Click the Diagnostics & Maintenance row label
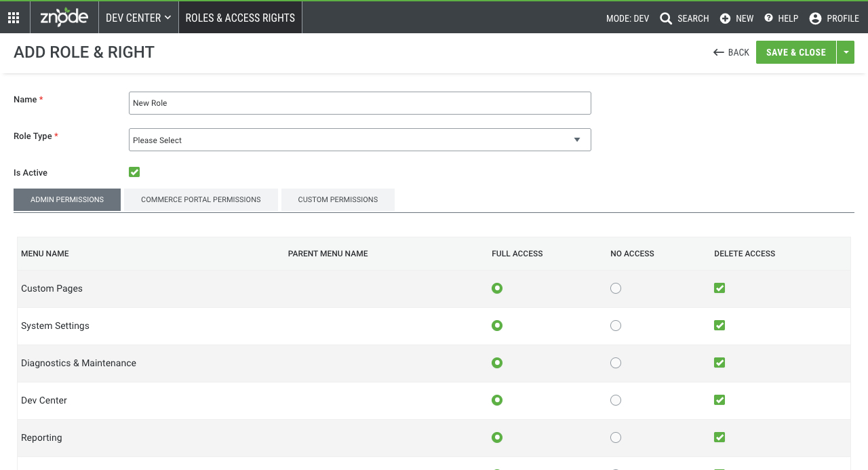Image resolution: width=868 pixels, height=470 pixels. (x=79, y=363)
